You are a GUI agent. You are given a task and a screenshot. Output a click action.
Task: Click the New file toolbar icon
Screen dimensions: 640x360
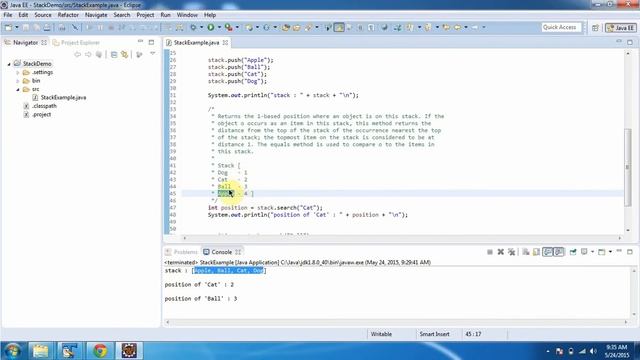click(x=8, y=27)
